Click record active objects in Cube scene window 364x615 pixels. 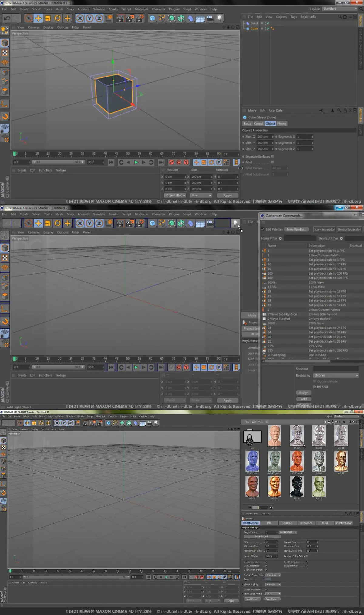click(x=171, y=162)
